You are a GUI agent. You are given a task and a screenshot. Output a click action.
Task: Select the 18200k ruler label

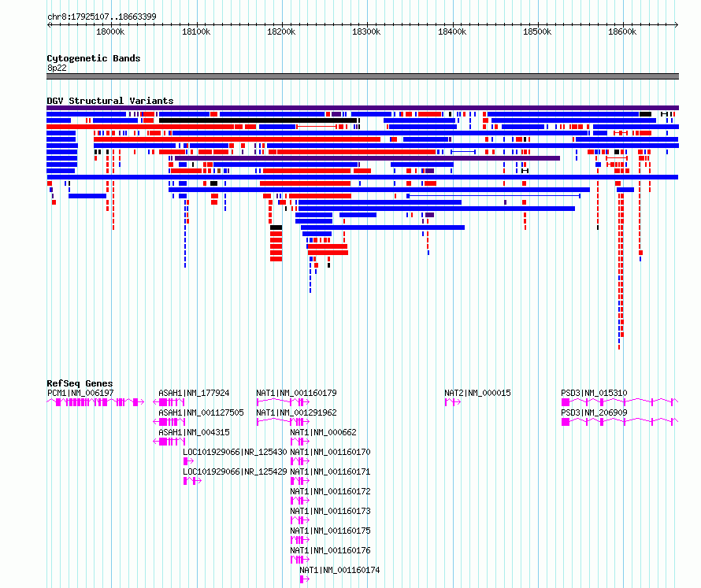pos(281,31)
